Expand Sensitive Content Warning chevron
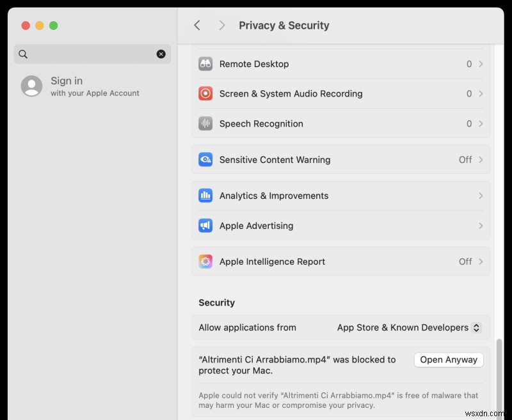The image size is (512, 420). coord(481,159)
